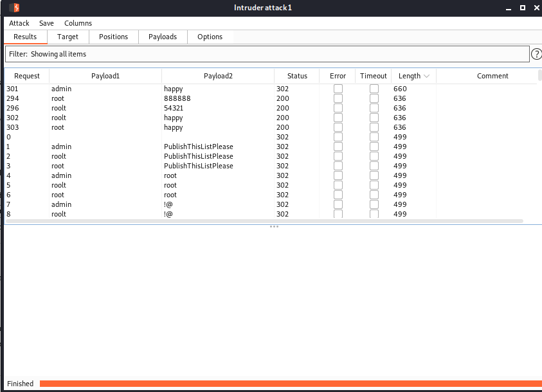Switch to the Positions tab
The height and width of the screenshot is (392, 542).
pyautogui.click(x=113, y=37)
